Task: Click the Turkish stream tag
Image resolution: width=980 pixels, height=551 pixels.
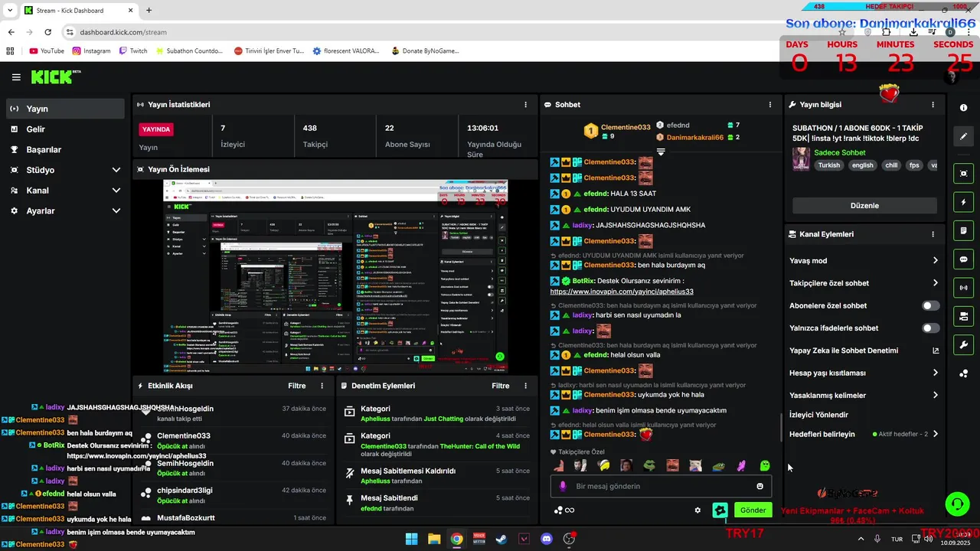Action: pyautogui.click(x=828, y=165)
